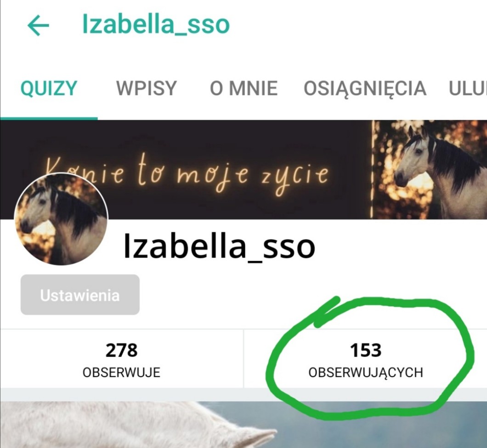Tap the 278 following count number
487x448 pixels.
[x=121, y=350]
